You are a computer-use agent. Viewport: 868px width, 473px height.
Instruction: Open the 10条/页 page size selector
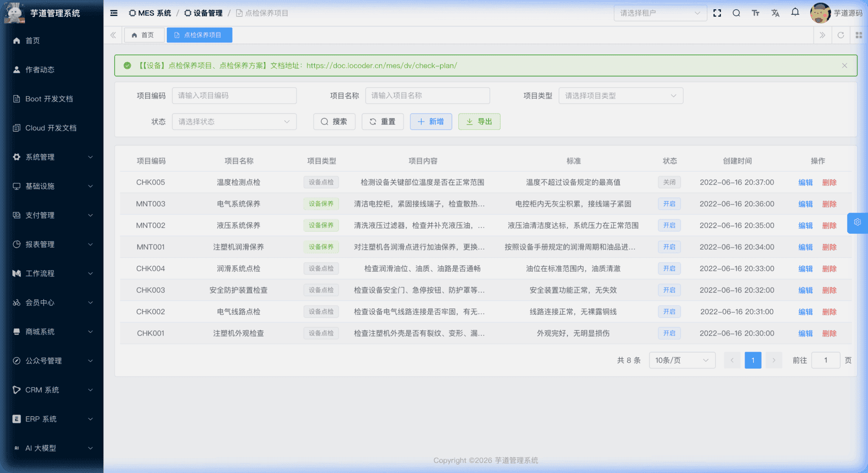coord(682,360)
